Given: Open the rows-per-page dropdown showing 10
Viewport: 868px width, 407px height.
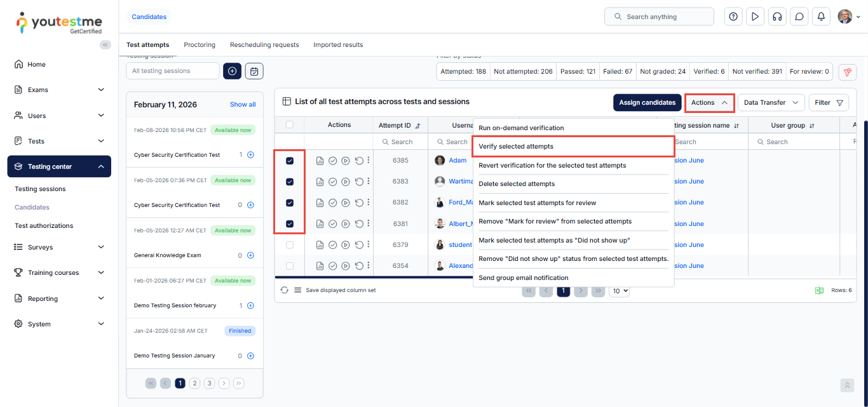Looking at the screenshot, I should coord(619,291).
